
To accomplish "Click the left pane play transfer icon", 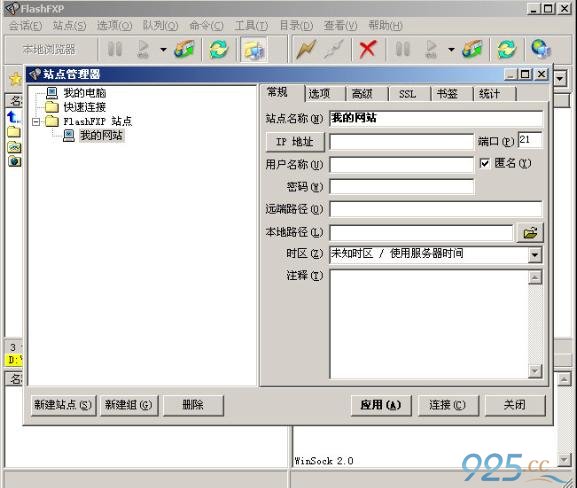I will (142, 49).
